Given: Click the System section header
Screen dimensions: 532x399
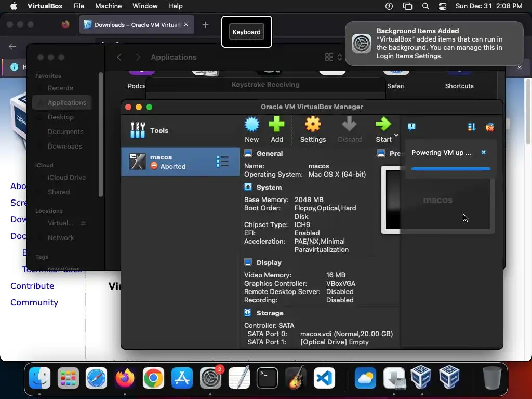Looking at the screenshot, I should point(269,187).
